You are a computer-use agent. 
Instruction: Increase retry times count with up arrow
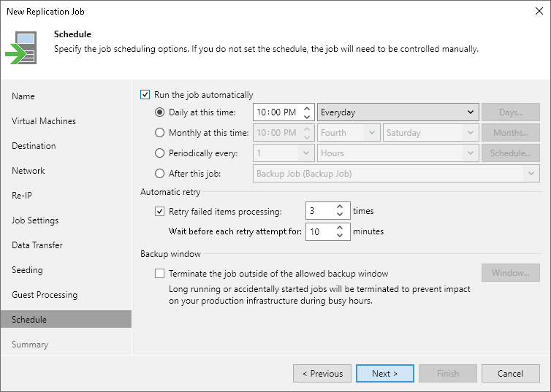(340, 207)
